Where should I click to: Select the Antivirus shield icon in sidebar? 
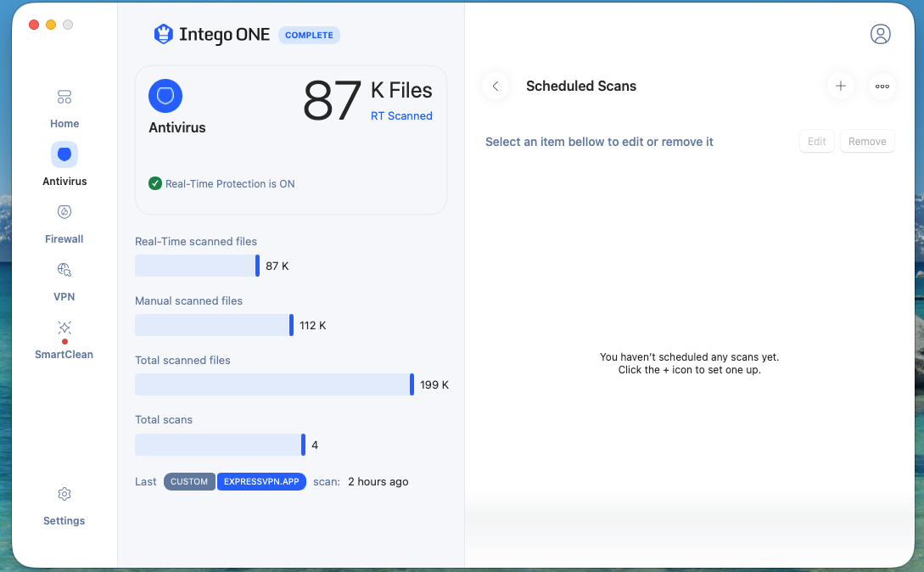pos(64,154)
